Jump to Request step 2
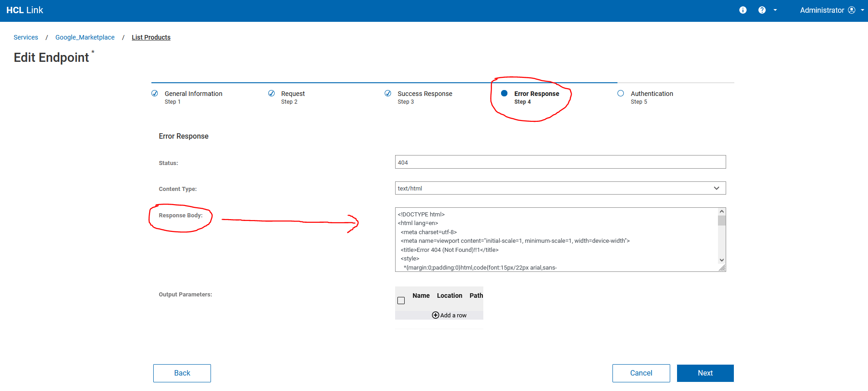The height and width of the screenshot is (391, 868). tap(293, 97)
